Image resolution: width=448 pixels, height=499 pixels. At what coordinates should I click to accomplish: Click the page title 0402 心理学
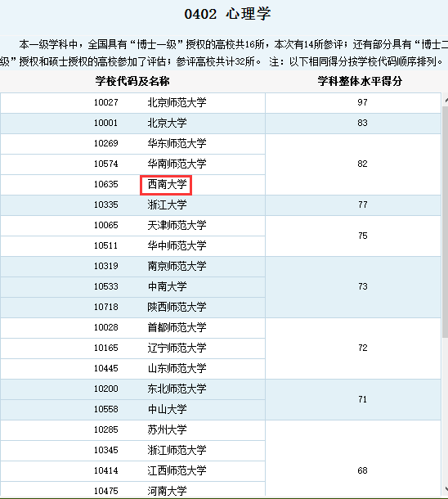pos(227,14)
